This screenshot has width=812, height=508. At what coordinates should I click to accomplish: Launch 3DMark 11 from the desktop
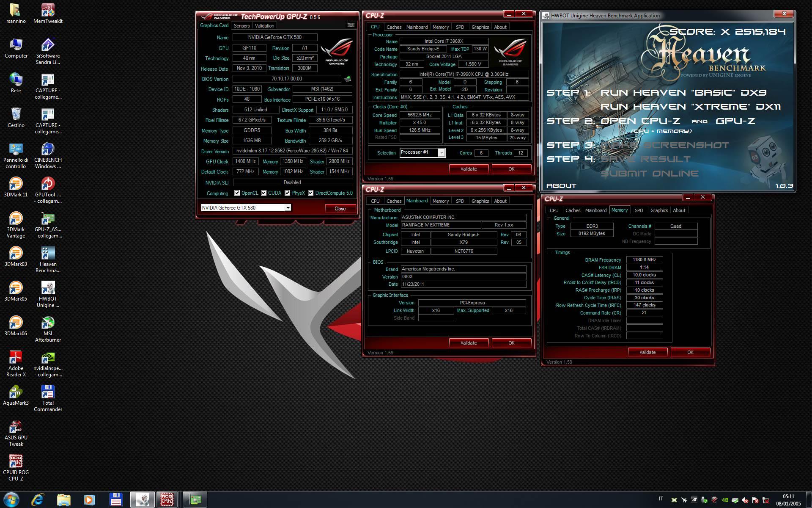[x=16, y=187]
